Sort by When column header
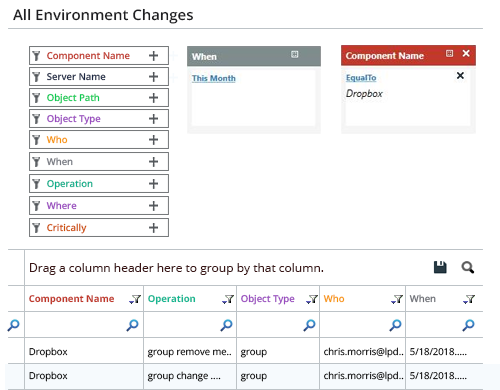The width and height of the screenshot is (500, 390). pyautogui.click(x=423, y=299)
